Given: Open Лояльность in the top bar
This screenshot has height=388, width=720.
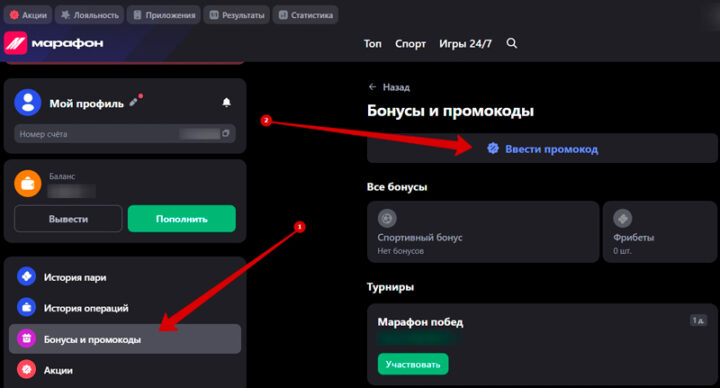Looking at the screenshot, I should pos(90,15).
